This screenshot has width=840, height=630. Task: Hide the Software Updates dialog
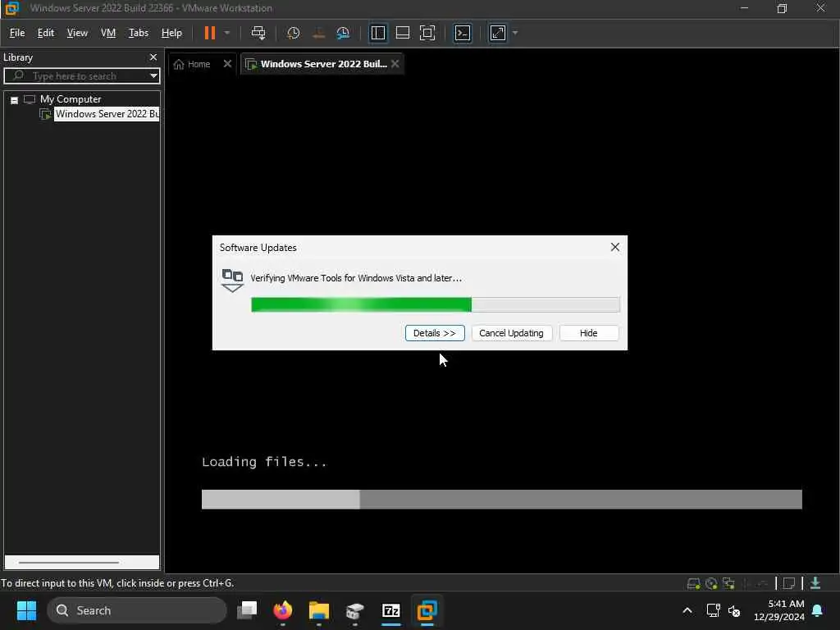pos(588,333)
